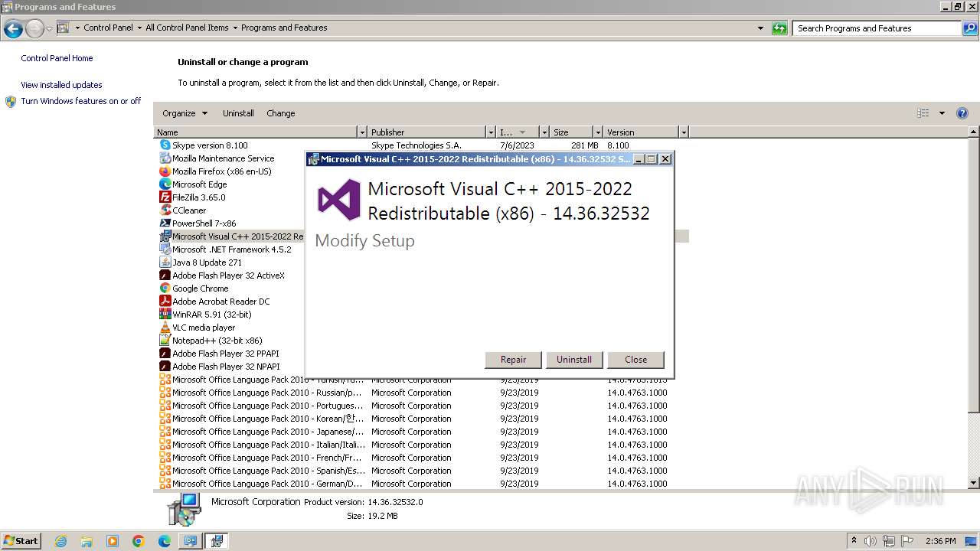
Task: Click Change in the toolbar
Action: point(281,113)
